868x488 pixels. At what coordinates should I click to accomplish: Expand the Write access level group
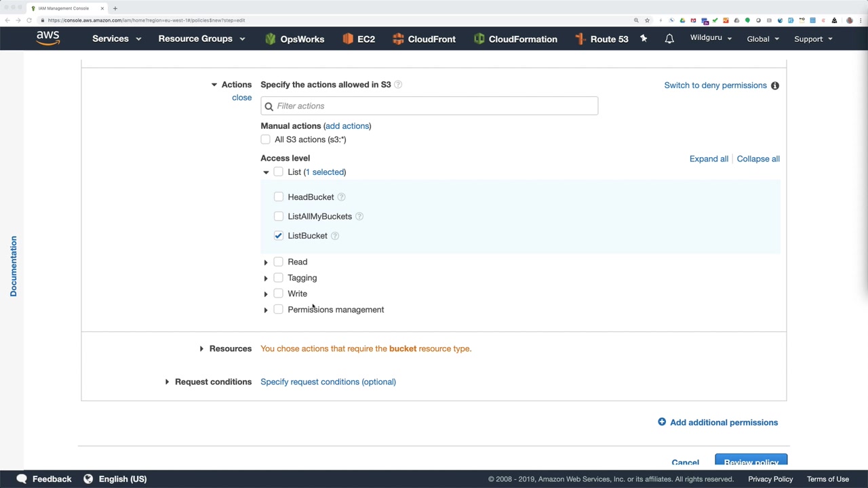266,294
